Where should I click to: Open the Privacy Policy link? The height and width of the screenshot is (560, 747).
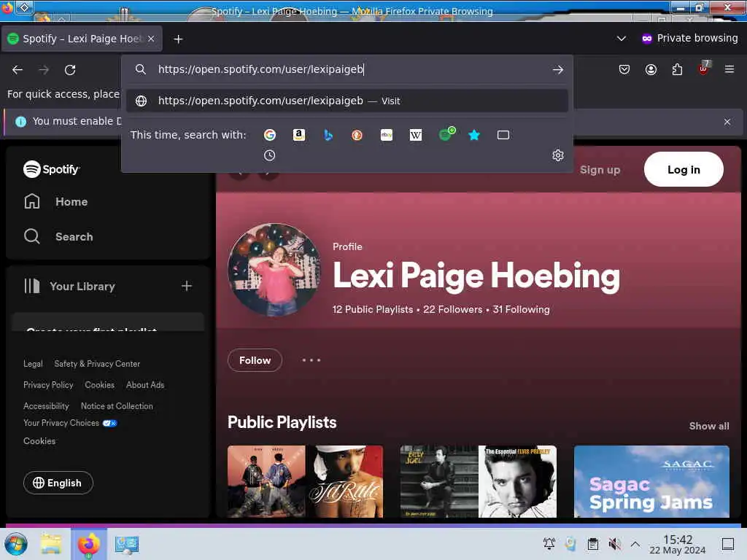tap(48, 385)
